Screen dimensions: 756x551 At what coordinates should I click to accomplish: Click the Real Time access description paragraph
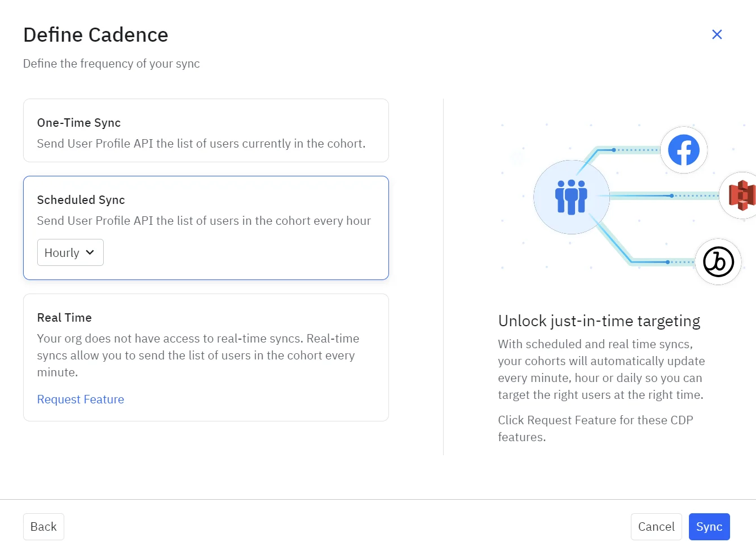pos(198,356)
